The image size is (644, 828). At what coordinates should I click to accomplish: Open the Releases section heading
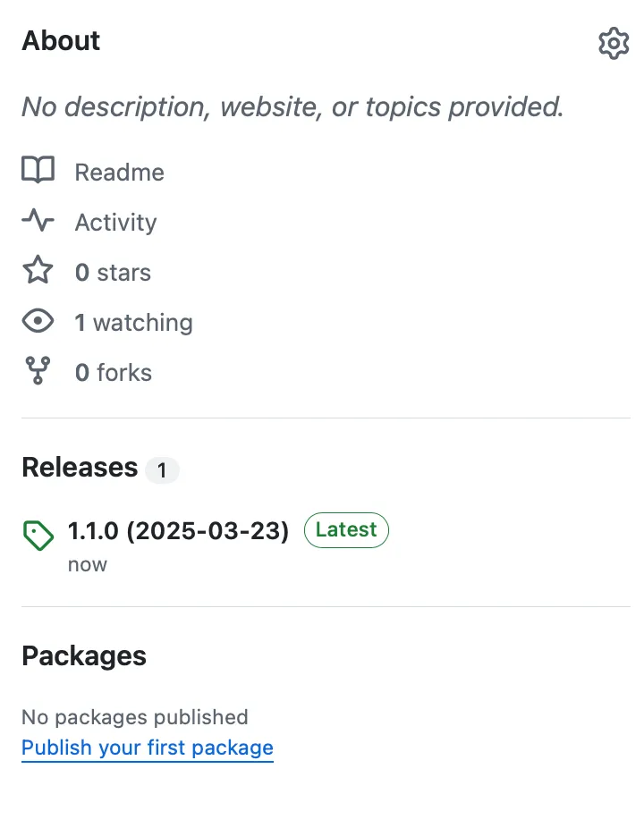click(x=80, y=467)
